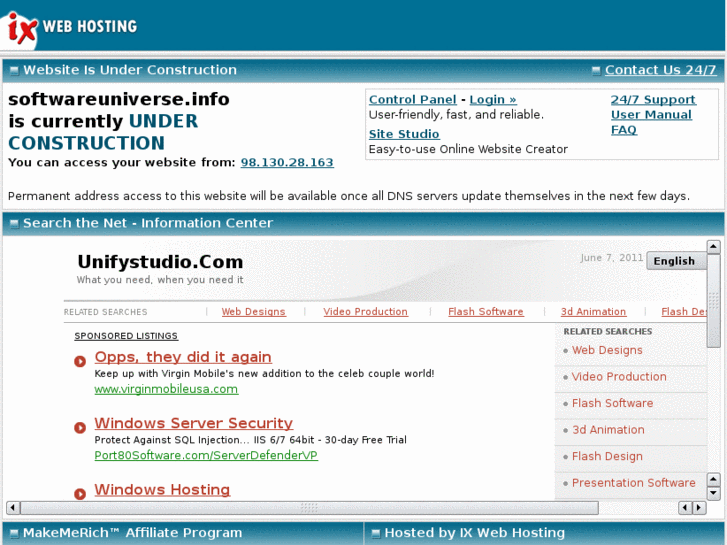This screenshot has height=545, width=727.
Task: Open Flash Software in the sidebar related searches
Action: 612,403
